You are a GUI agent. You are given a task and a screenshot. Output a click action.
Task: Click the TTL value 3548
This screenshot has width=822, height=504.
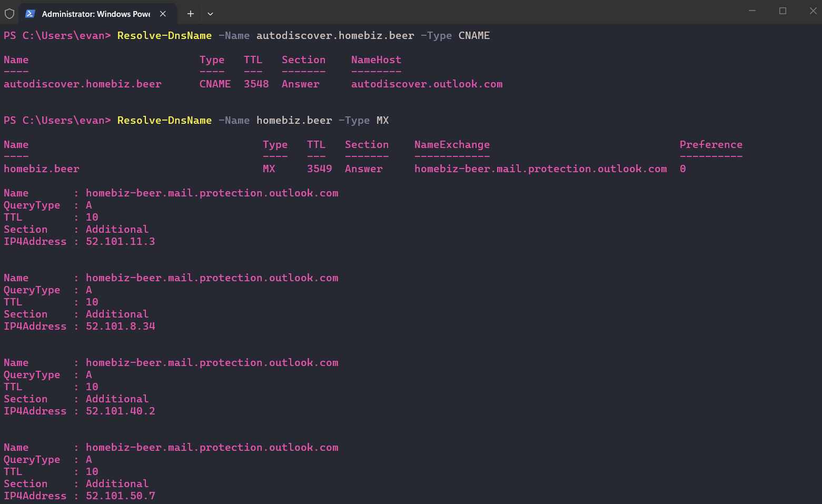coord(256,84)
